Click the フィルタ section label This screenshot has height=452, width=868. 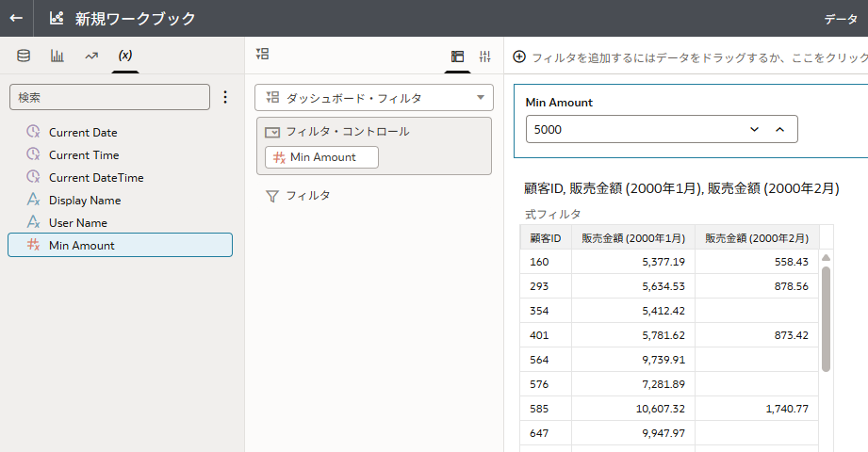click(308, 196)
